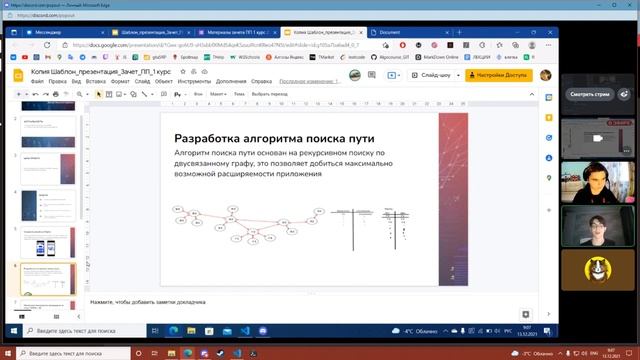Viewport: 640px width, 360px height.
Task: Click the cloud save status icon
Action: click(x=204, y=71)
